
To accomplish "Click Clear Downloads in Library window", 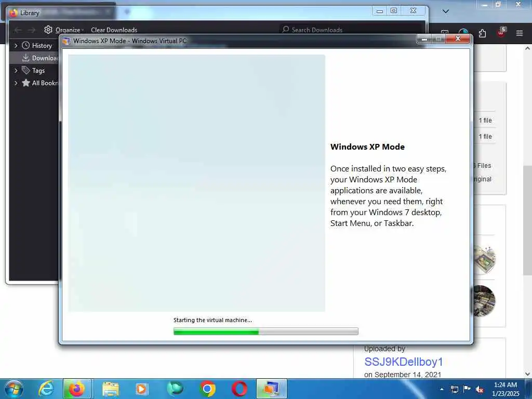I will (114, 30).
